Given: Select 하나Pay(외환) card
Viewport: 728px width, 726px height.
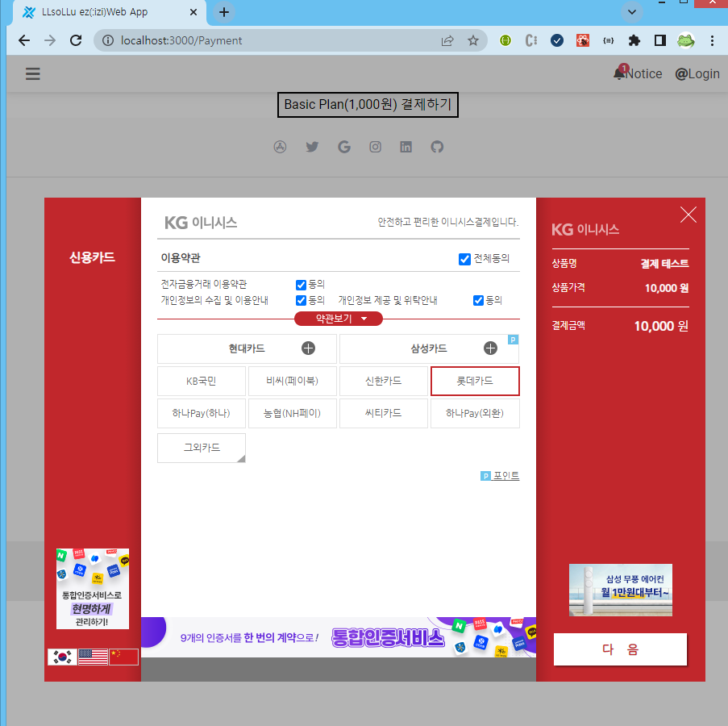Looking at the screenshot, I should coord(475,413).
